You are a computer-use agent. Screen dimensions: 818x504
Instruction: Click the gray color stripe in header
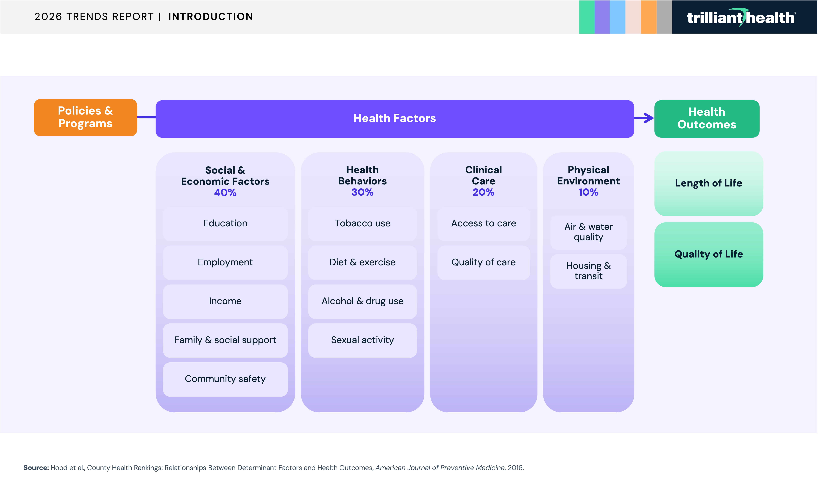(664, 17)
